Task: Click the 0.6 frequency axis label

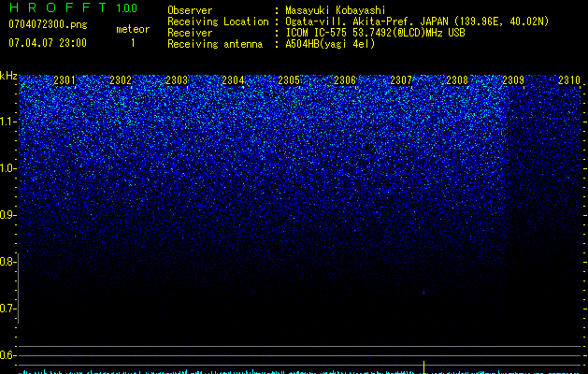Action: click(x=7, y=355)
